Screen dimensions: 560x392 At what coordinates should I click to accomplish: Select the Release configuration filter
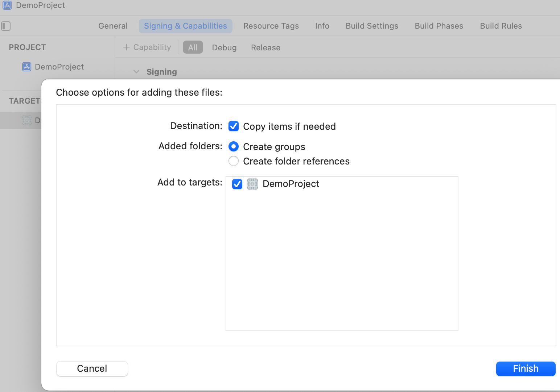tap(265, 47)
